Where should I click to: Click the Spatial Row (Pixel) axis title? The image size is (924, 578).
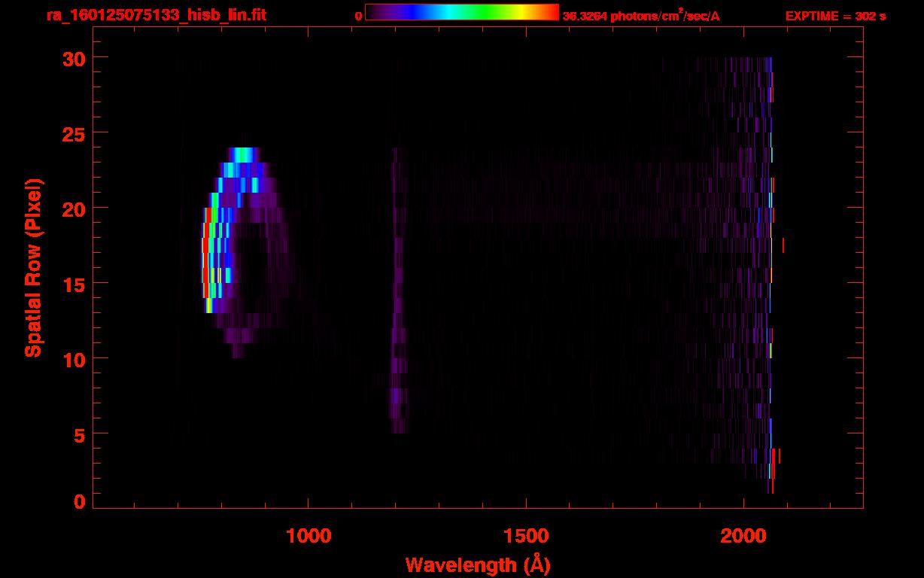point(33,267)
